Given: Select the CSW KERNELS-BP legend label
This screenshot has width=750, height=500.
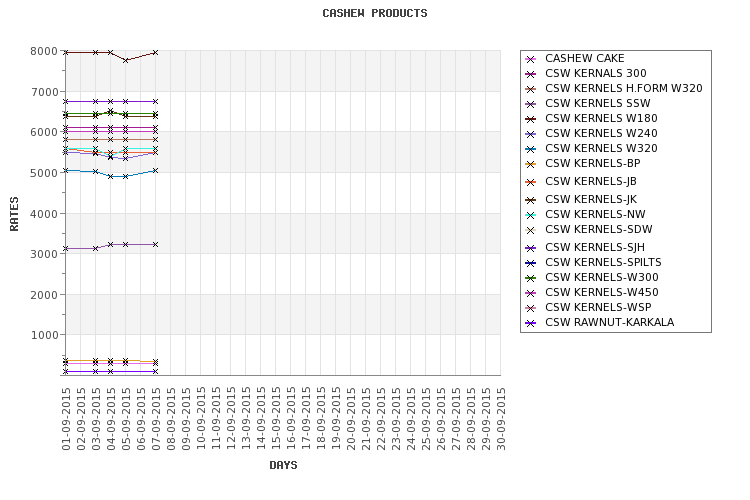Looking at the screenshot, I should [x=593, y=163].
